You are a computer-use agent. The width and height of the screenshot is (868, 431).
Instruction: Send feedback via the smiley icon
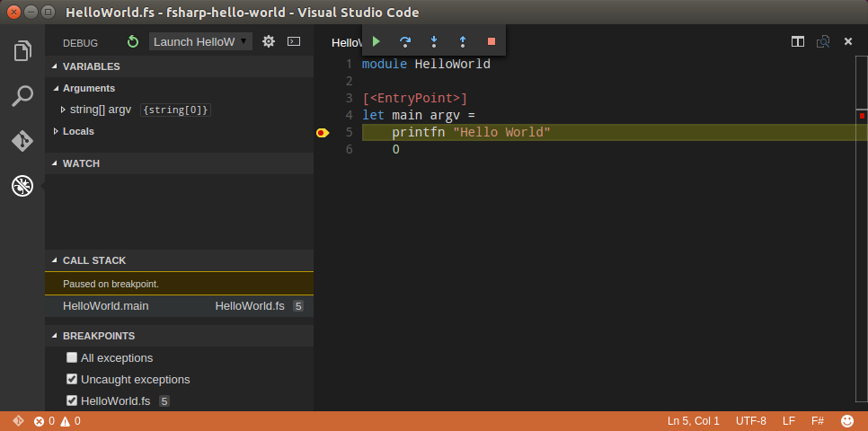[847, 421]
